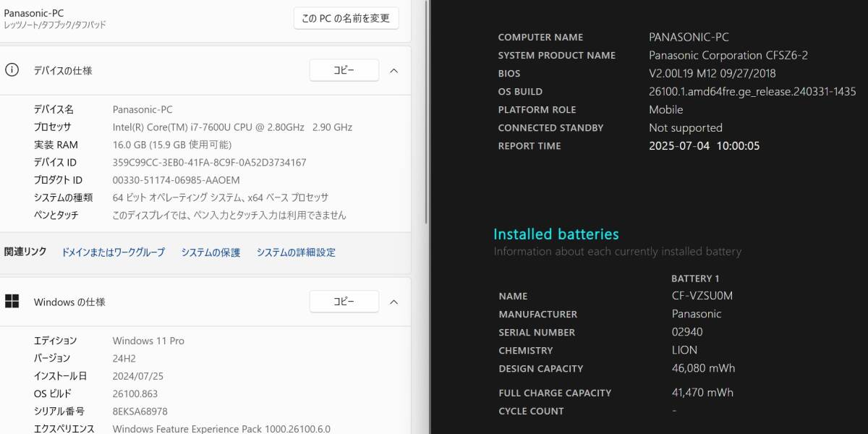Select the Windows の仕様 section title
This screenshot has width=868, height=434.
(69, 302)
